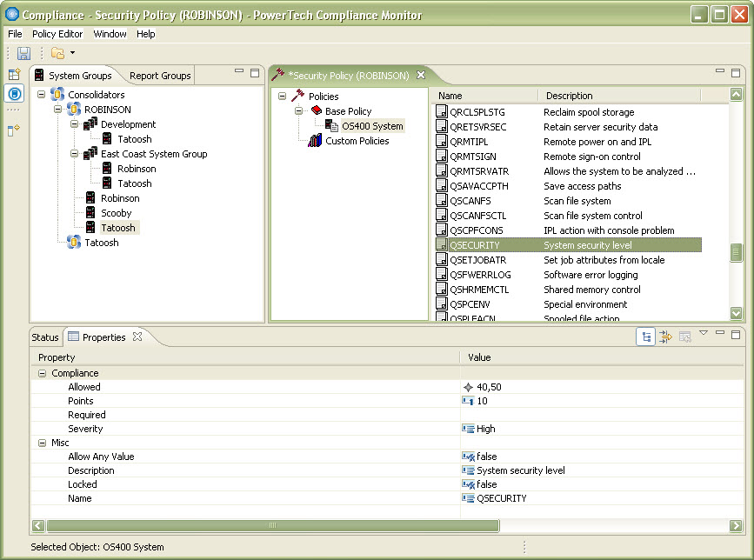Click the Points value 10

tap(482, 400)
